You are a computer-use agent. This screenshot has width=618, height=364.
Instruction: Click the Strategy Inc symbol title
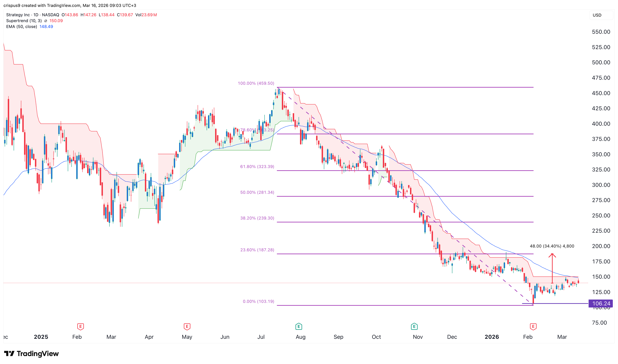click(18, 15)
